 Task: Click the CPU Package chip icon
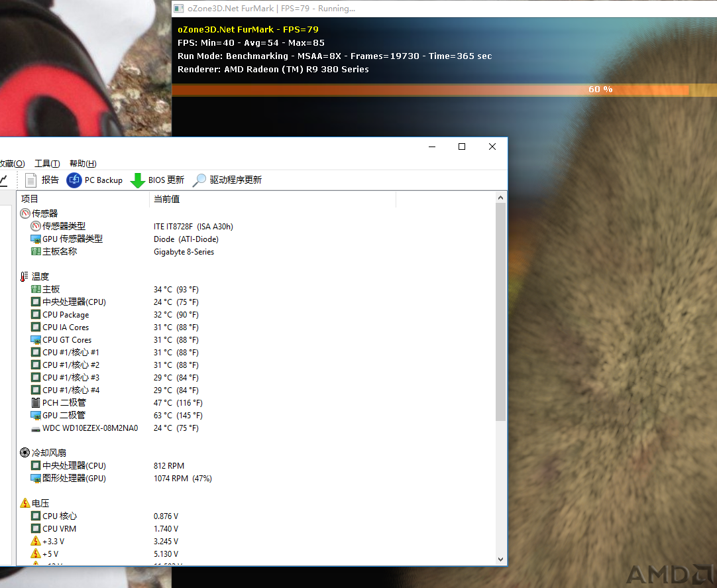point(36,314)
